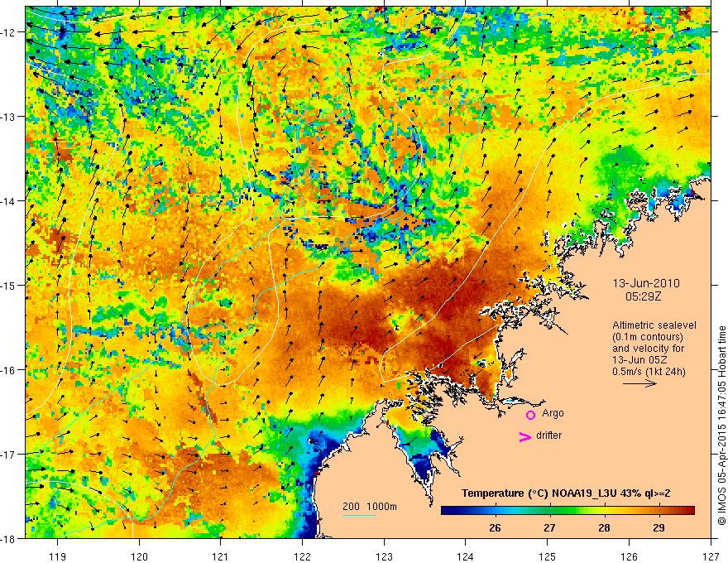
Task: Click the cyan 200 1000m isobath legend line
Action: (359, 515)
